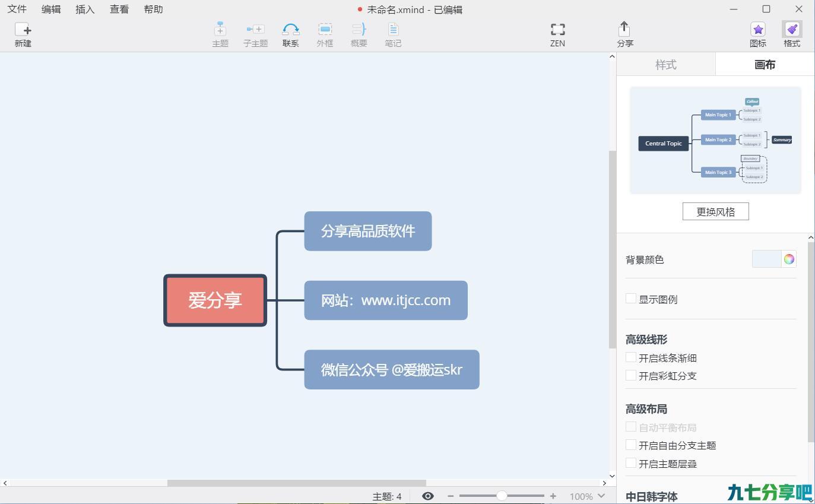
Task: Click the canvas scroll right arrow
Action: pos(605,483)
